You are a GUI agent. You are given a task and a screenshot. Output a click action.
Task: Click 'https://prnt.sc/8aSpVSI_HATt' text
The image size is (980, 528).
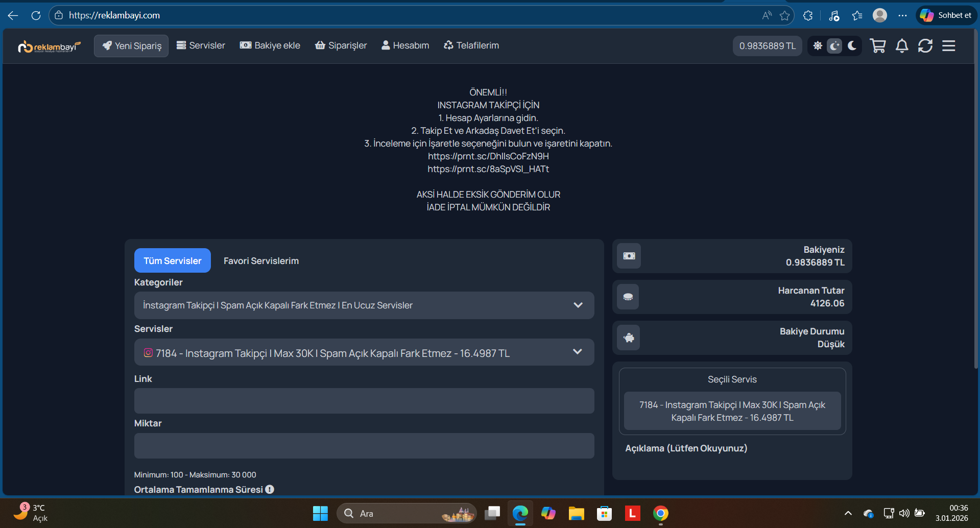pos(488,169)
